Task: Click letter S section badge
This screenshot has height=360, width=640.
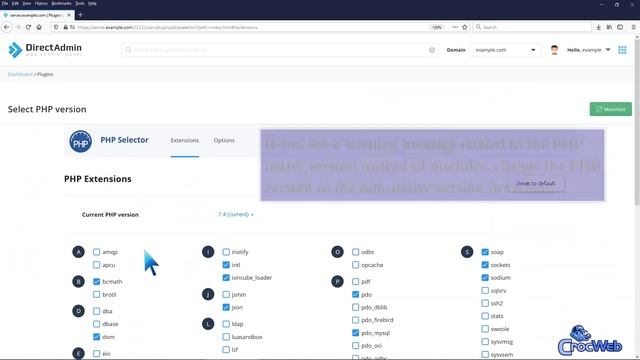Action: pos(467,252)
